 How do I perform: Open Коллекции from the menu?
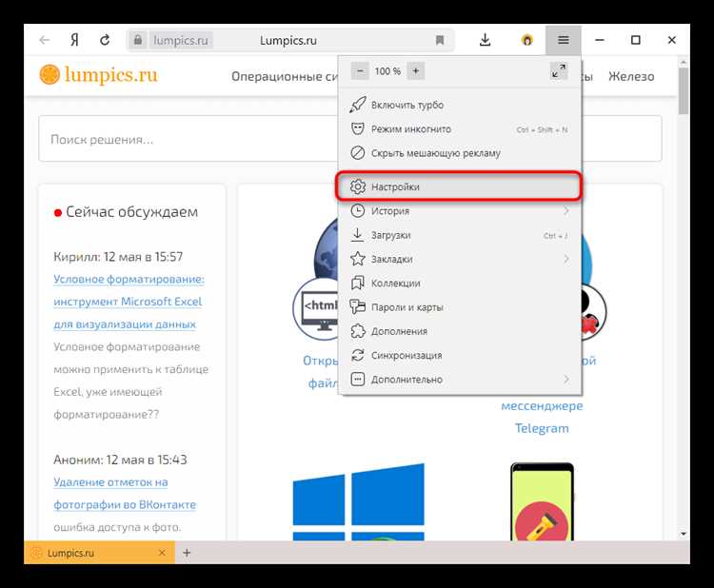(460, 284)
